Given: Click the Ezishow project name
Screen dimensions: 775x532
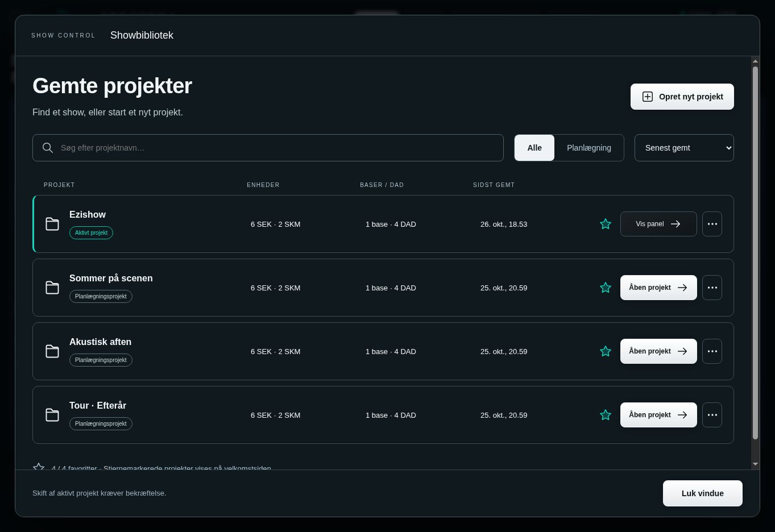Looking at the screenshot, I should coord(88,214).
